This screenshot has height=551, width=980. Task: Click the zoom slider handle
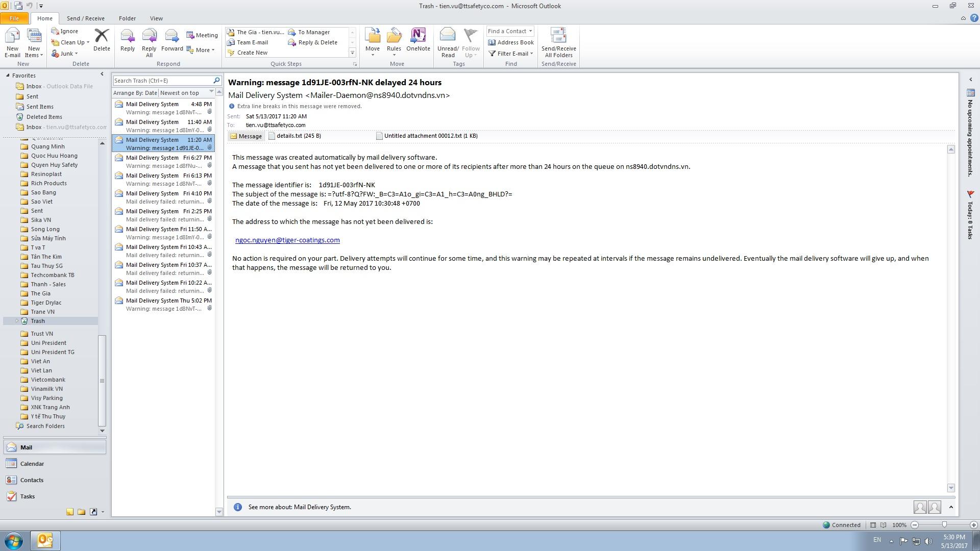[x=944, y=525]
